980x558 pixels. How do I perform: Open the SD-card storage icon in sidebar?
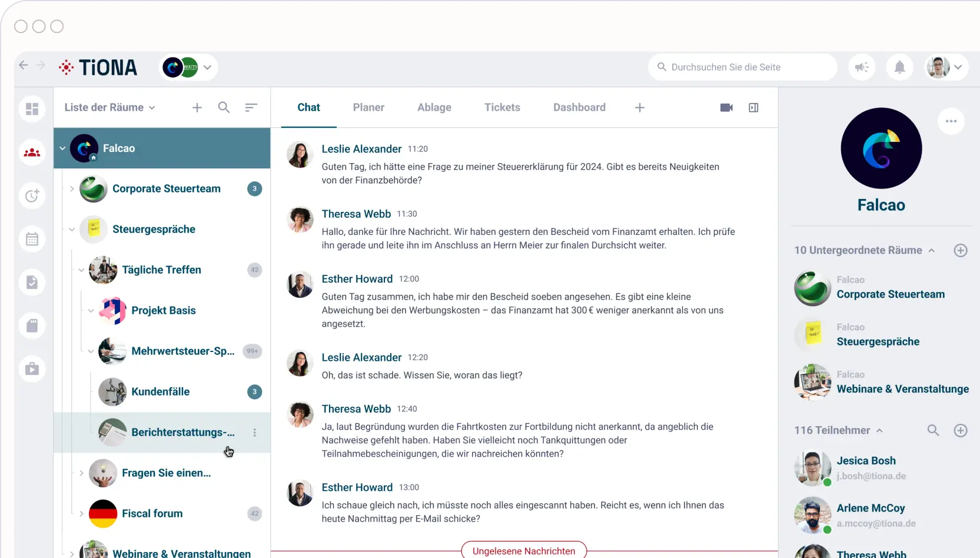point(32,325)
